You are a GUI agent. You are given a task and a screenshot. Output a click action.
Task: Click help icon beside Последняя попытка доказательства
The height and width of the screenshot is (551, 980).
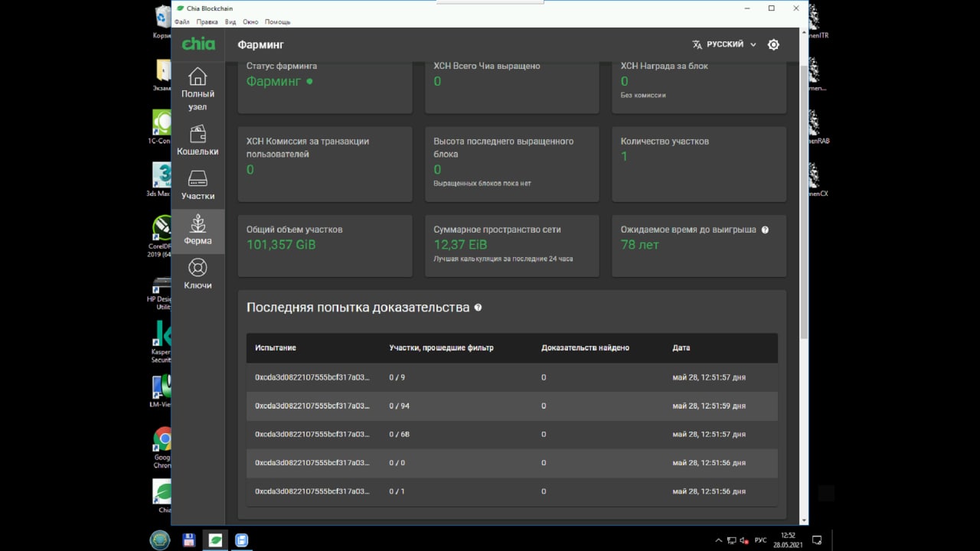coord(479,308)
